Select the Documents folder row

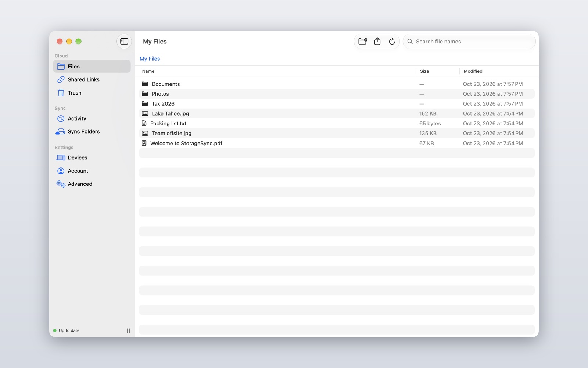(x=337, y=84)
